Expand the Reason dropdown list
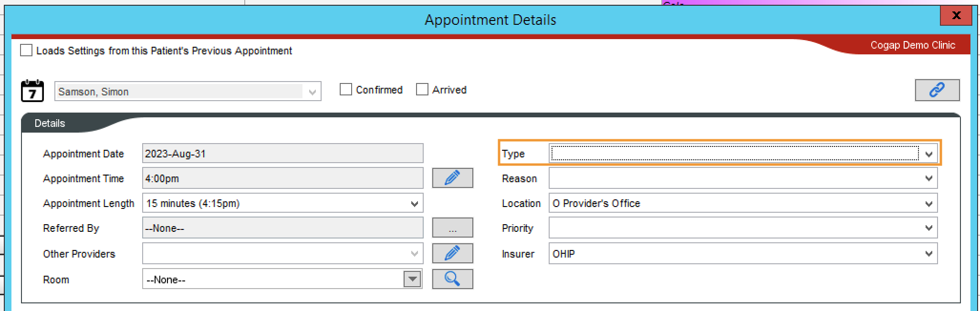980x311 pixels. (x=928, y=178)
